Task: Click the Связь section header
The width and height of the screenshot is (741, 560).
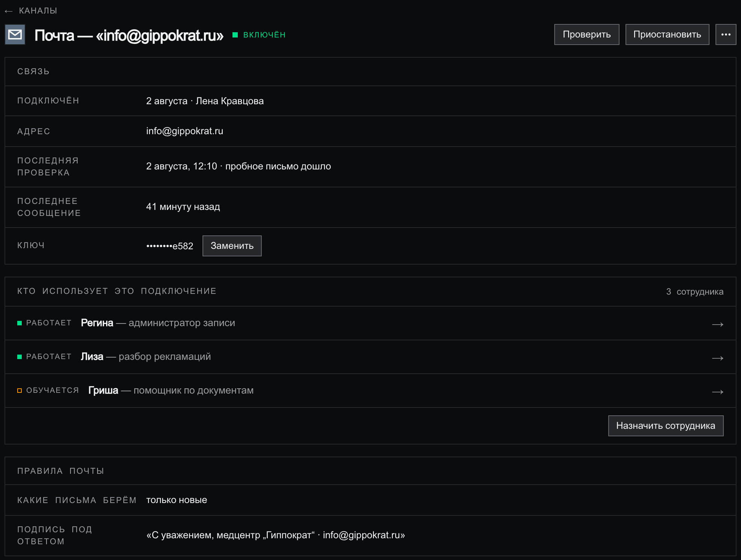Action: [x=33, y=72]
